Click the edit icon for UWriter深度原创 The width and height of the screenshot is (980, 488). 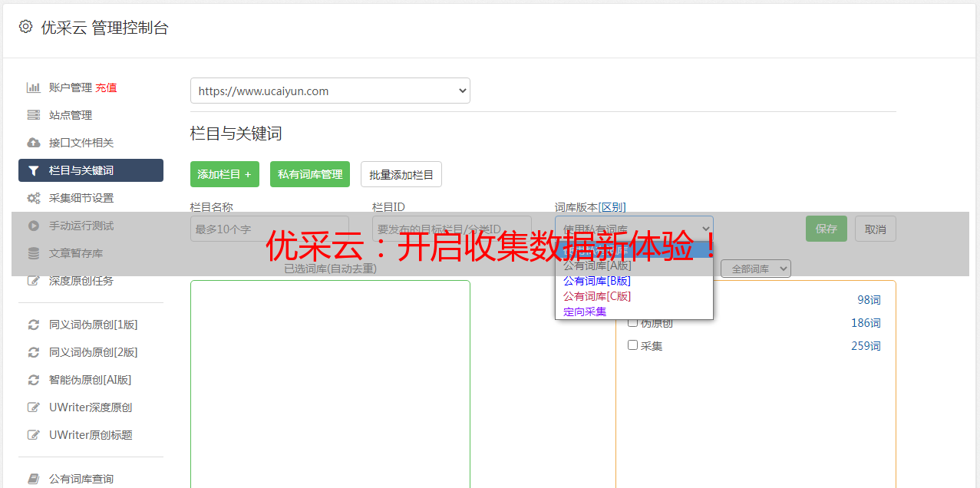(x=33, y=407)
